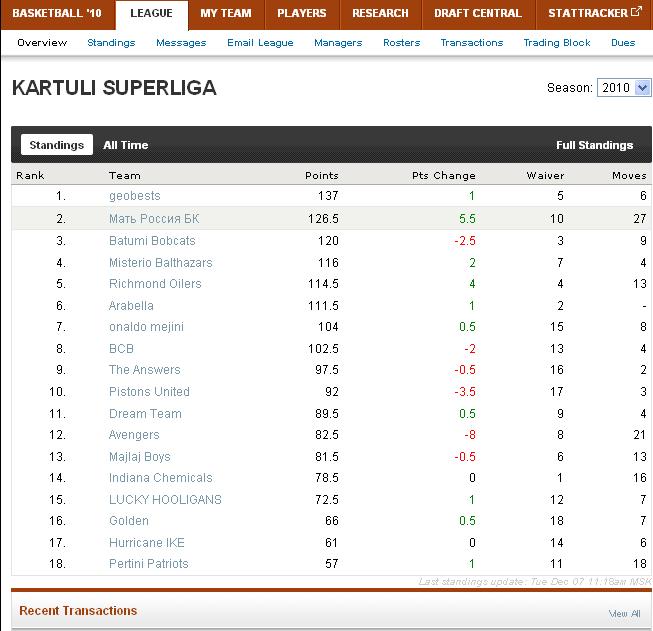This screenshot has width=653, height=631.
Task: Click the -3.5 points change value
Action: click(465, 392)
